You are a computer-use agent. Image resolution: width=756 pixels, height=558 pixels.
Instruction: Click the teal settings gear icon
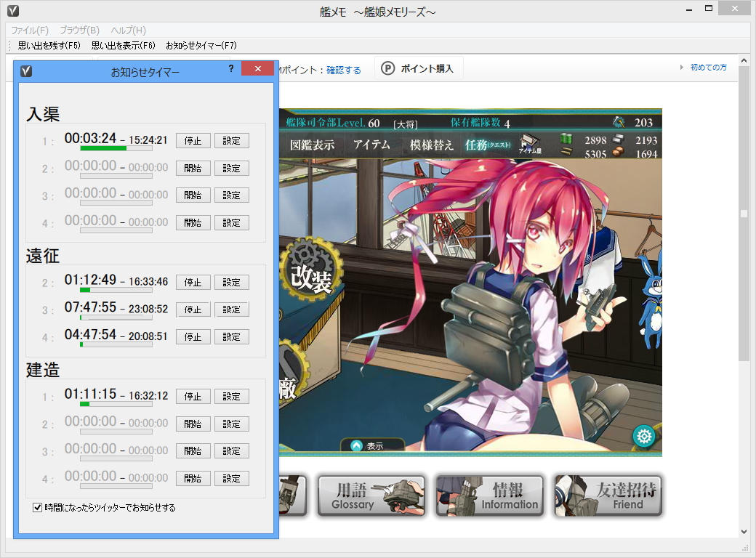point(644,437)
